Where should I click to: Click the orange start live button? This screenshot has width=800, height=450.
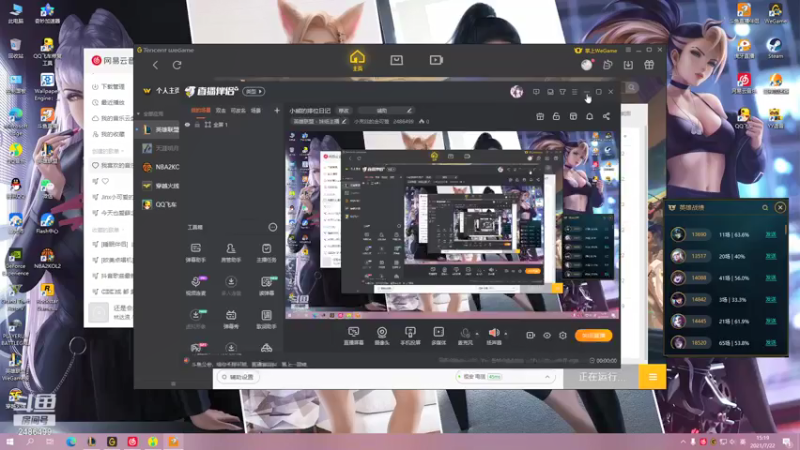point(593,335)
